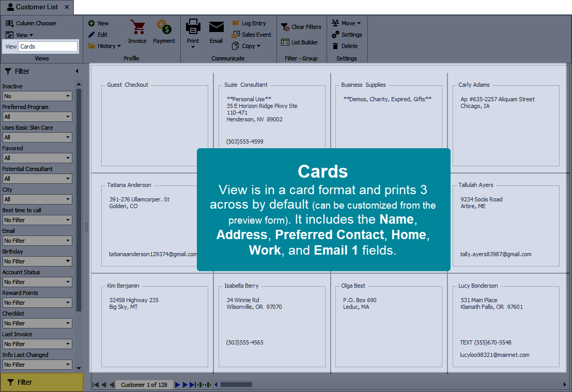This screenshot has width=572, height=392.
Task: Jump to the last customer record
Action: click(x=191, y=384)
